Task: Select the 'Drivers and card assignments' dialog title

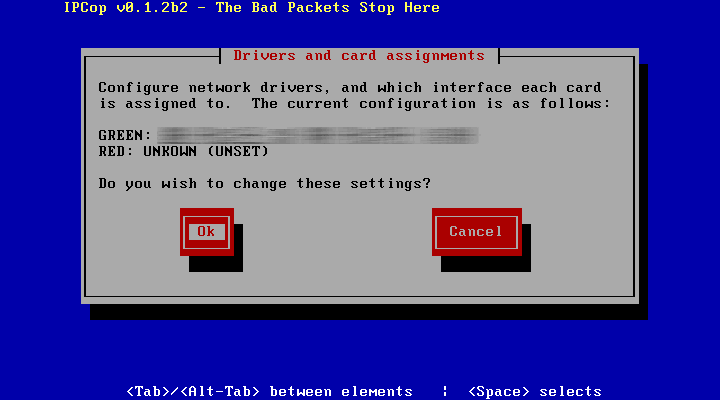Action: point(359,56)
